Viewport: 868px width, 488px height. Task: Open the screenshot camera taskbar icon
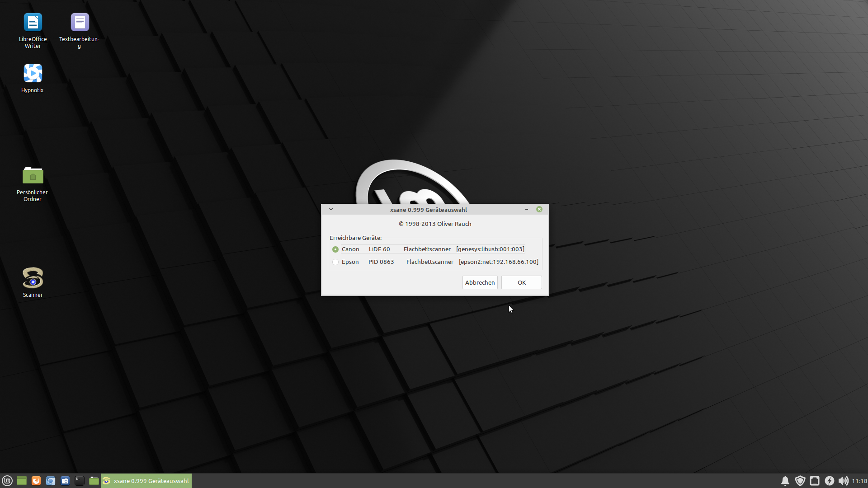(65, 481)
